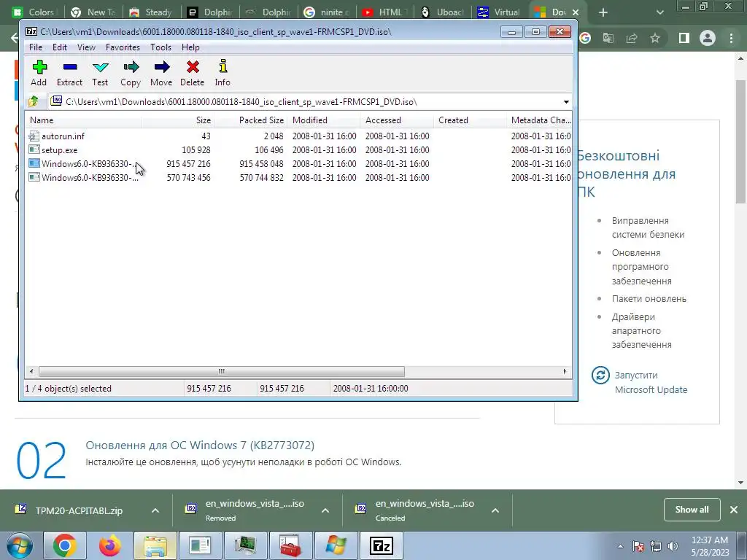Open the Help menu

point(190,47)
